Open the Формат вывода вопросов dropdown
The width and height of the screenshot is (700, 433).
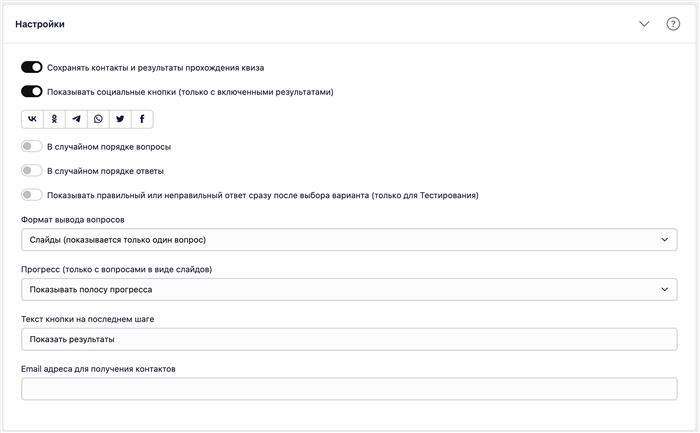(349, 240)
